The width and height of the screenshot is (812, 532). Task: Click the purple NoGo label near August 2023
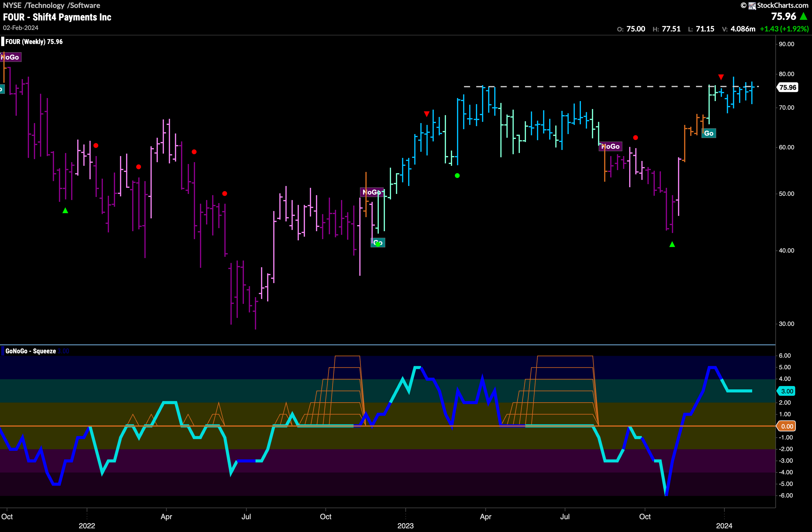(x=610, y=146)
